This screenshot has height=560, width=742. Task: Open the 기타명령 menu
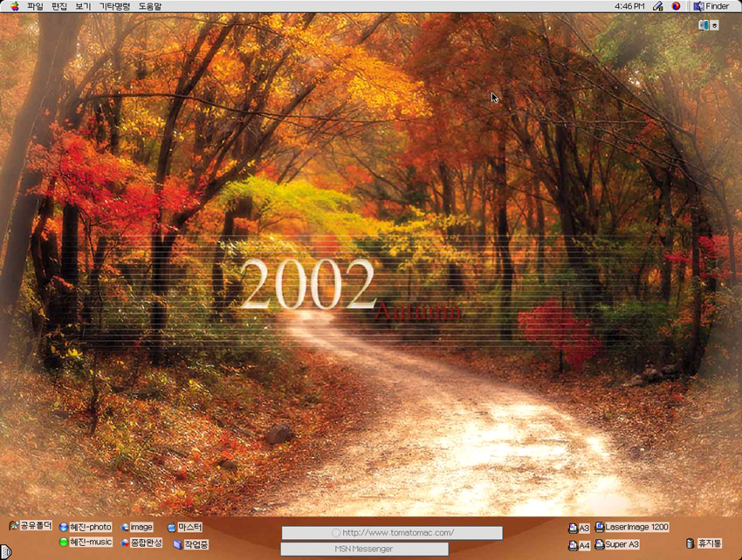[114, 6]
